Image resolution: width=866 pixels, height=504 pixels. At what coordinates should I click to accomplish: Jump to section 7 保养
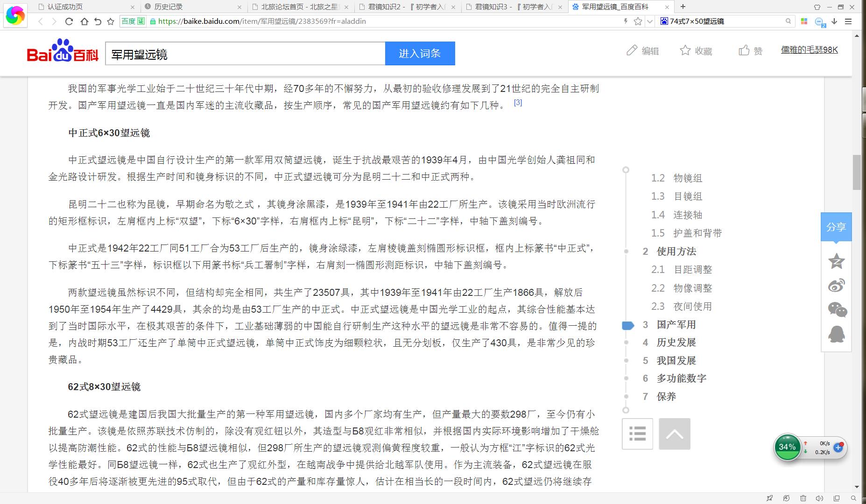[x=659, y=396]
